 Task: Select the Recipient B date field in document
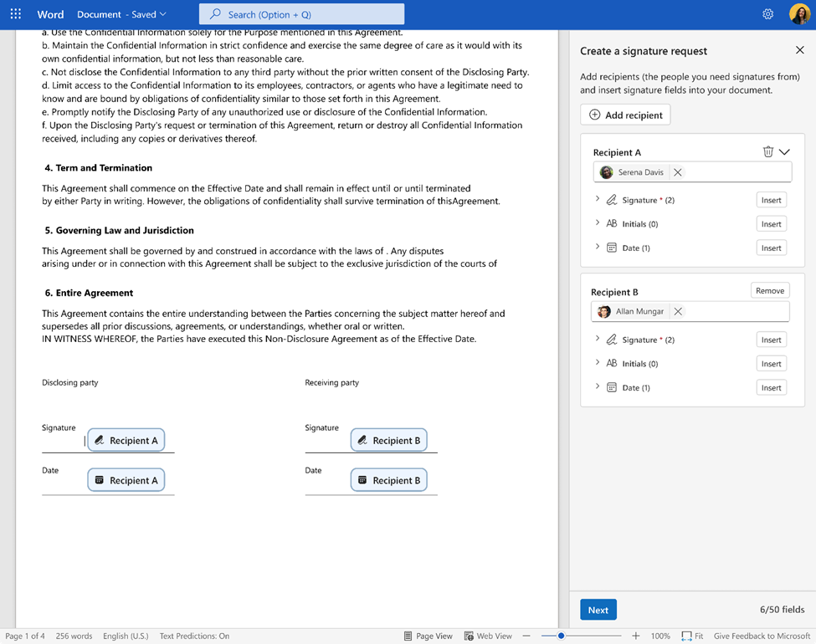pos(388,480)
